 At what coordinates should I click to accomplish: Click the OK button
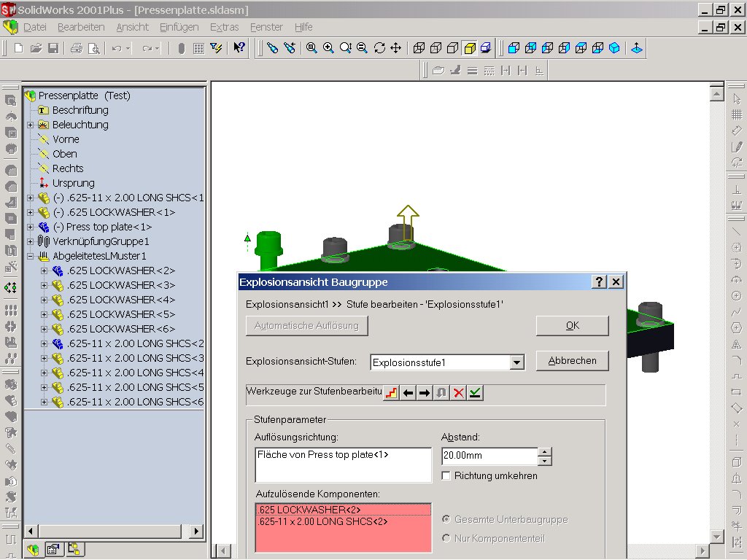[572, 326]
